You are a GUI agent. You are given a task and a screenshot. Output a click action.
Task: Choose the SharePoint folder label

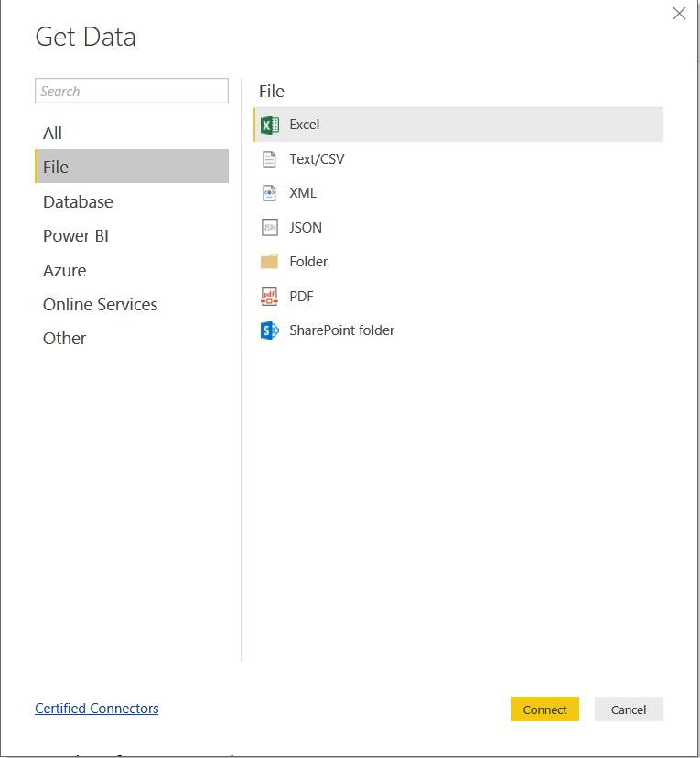(x=342, y=330)
